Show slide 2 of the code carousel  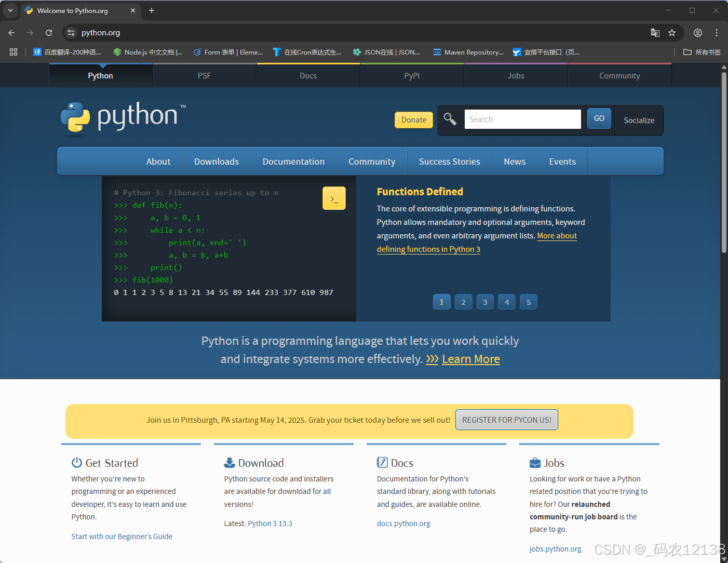point(463,302)
